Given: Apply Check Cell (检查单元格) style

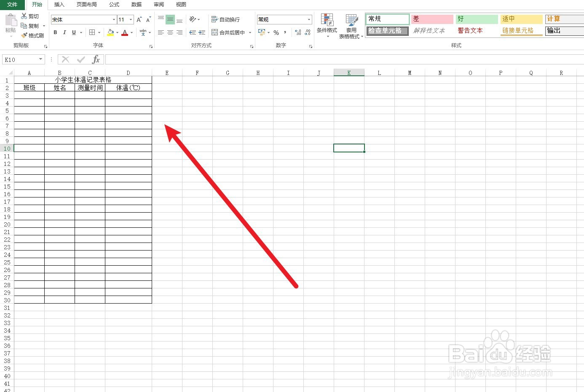Looking at the screenshot, I should click(387, 31).
